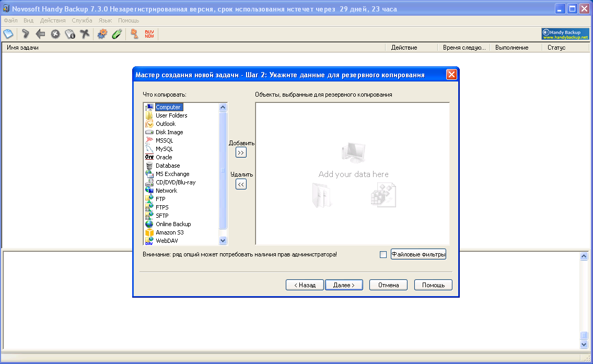Close the new task wizard dialog
Viewport: 593px width, 364px height.
[x=451, y=75]
